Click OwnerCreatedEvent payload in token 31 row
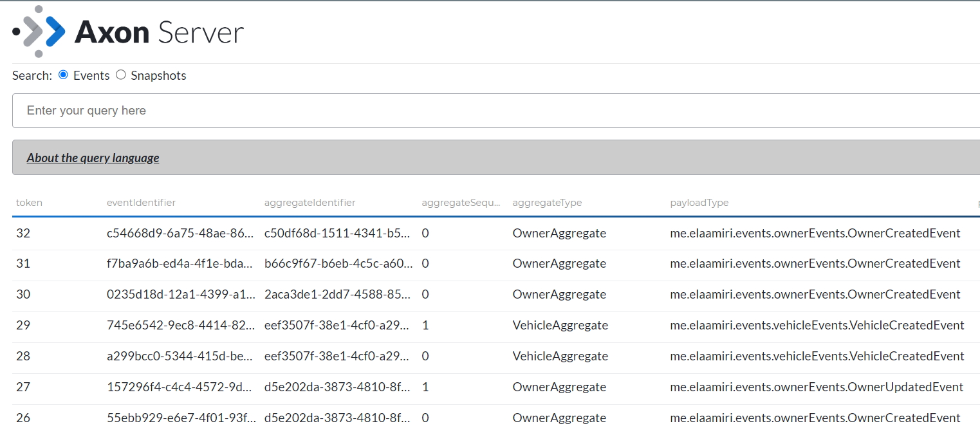Image resolution: width=980 pixels, height=435 pixels. (815, 264)
